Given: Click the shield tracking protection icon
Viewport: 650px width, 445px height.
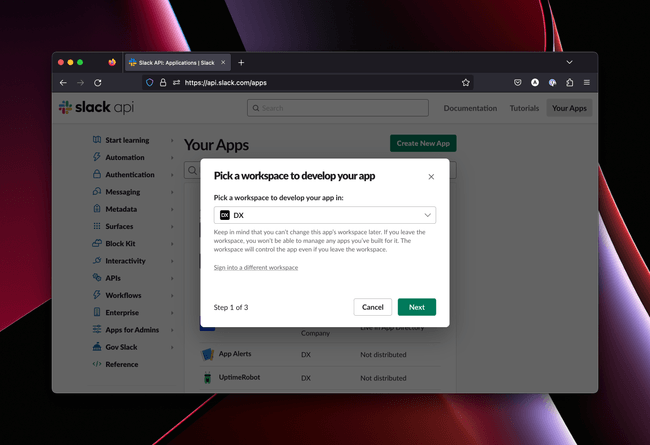Looking at the screenshot, I should click(150, 83).
